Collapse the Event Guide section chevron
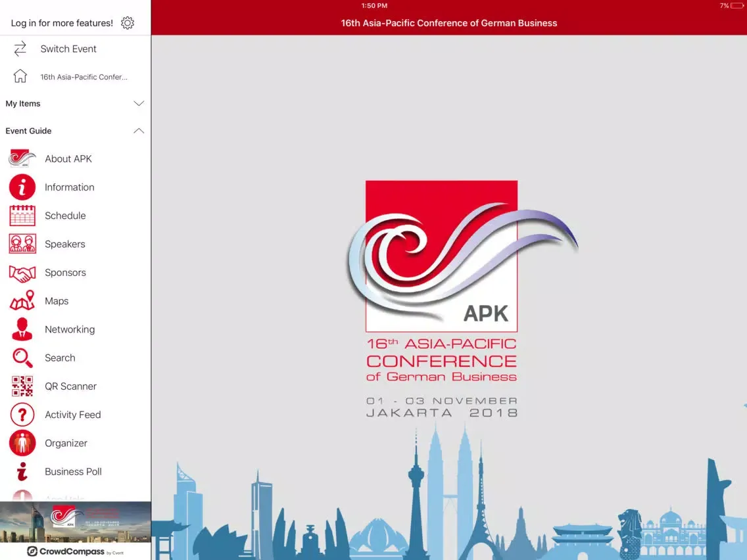This screenshot has height=560, width=747. click(139, 131)
